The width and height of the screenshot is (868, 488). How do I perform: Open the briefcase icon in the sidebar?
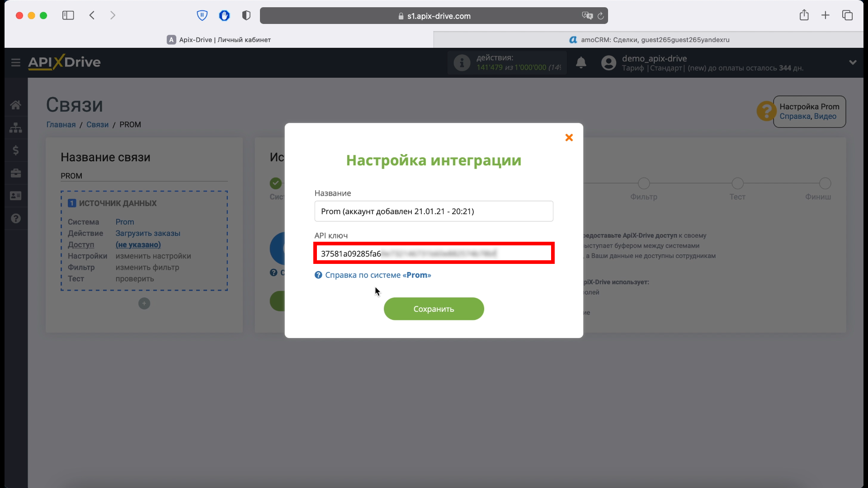[x=16, y=173]
